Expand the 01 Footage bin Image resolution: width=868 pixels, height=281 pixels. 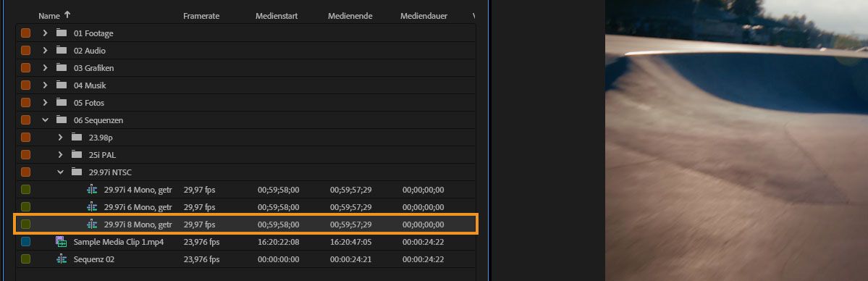[46, 33]
